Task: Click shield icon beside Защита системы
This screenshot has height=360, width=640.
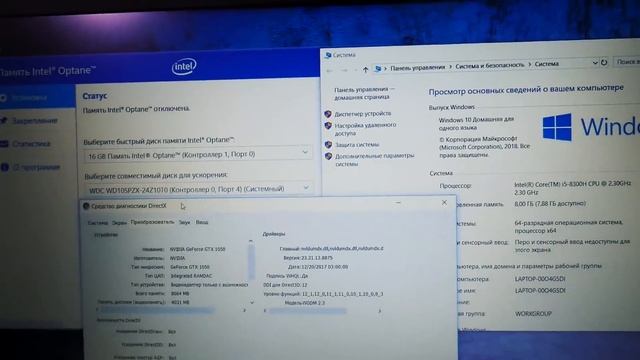Action: 328,144
